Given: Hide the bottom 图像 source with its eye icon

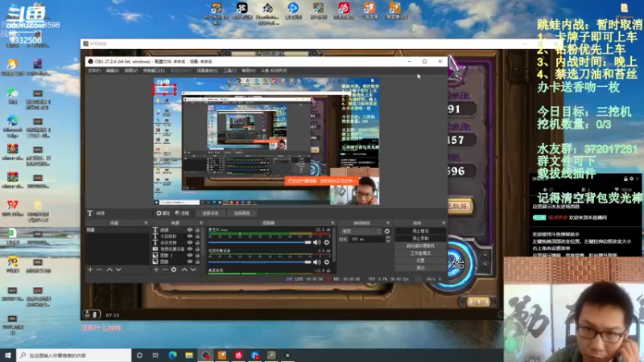Looking at the screenshot, I should click(x=190, y=261).
